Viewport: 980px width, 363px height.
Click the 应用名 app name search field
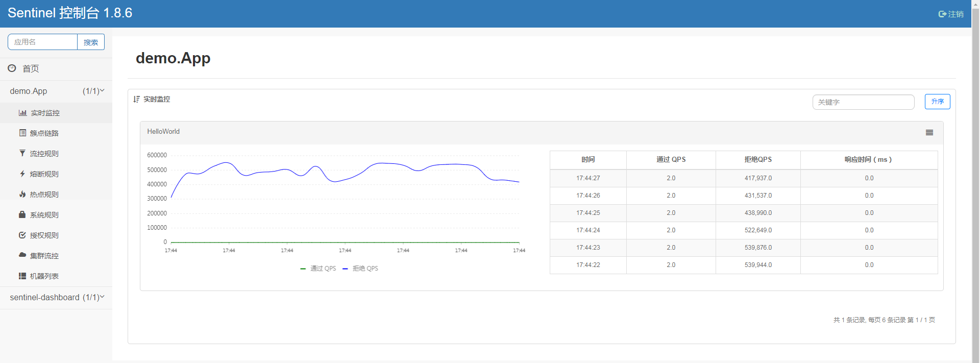[x=43, y=42]
